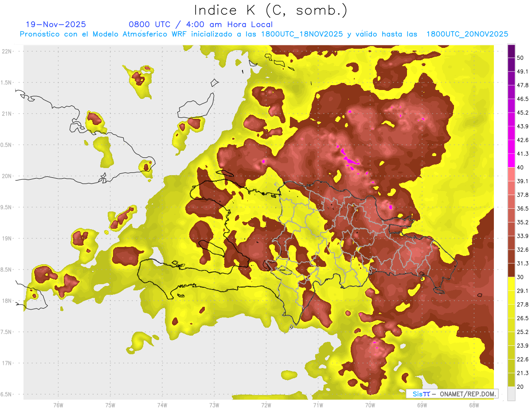Click the dark purple swatch atop the colorbar
The height and width of the screenshot is (411, 532).
click(x=511, y=51)
